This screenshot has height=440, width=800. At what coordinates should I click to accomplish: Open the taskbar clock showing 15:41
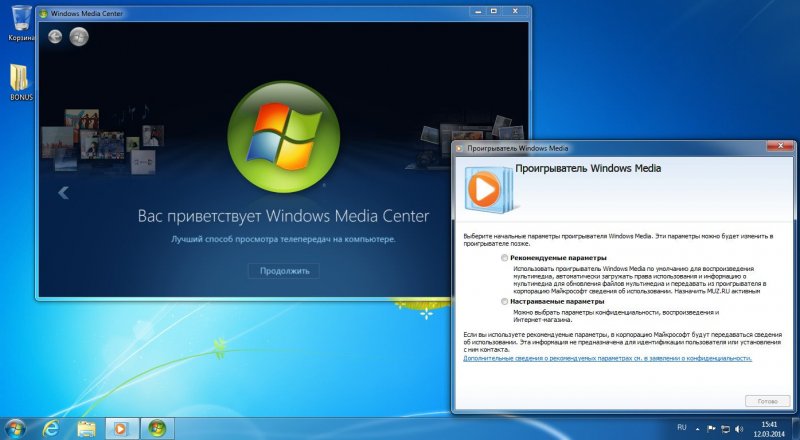click(x=770, y=429)
